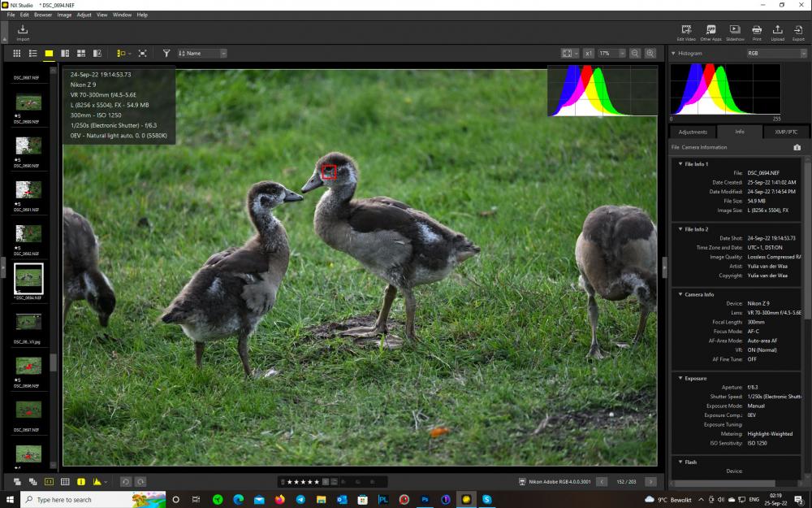The image size is (812, 508).
Task: Toggle histogram overlay on image
Action: (x=97, y=481)
